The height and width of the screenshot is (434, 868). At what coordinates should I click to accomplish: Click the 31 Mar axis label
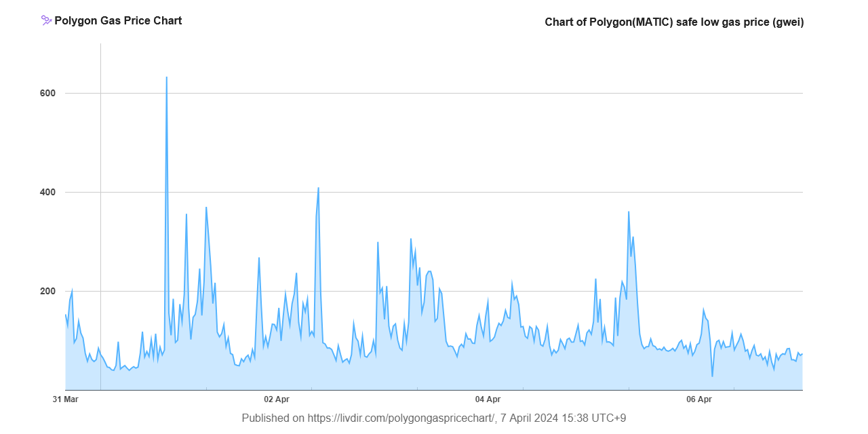click(x=65, y=399)
